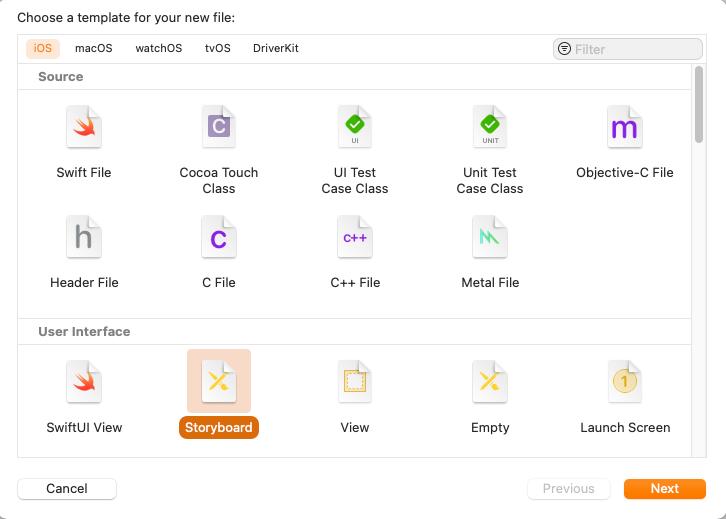Click the "Swift File" label

(x=84, y=173)
